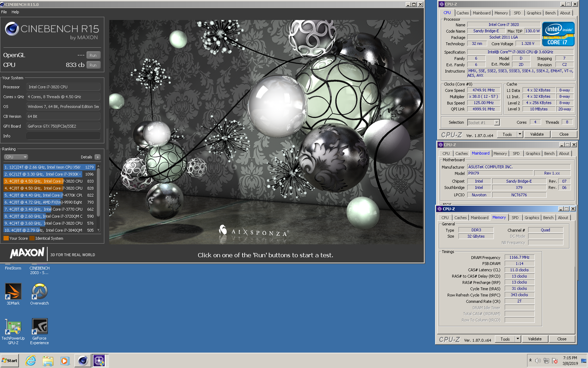Open the 3DMark desktop shortcut

coord(13,294)
